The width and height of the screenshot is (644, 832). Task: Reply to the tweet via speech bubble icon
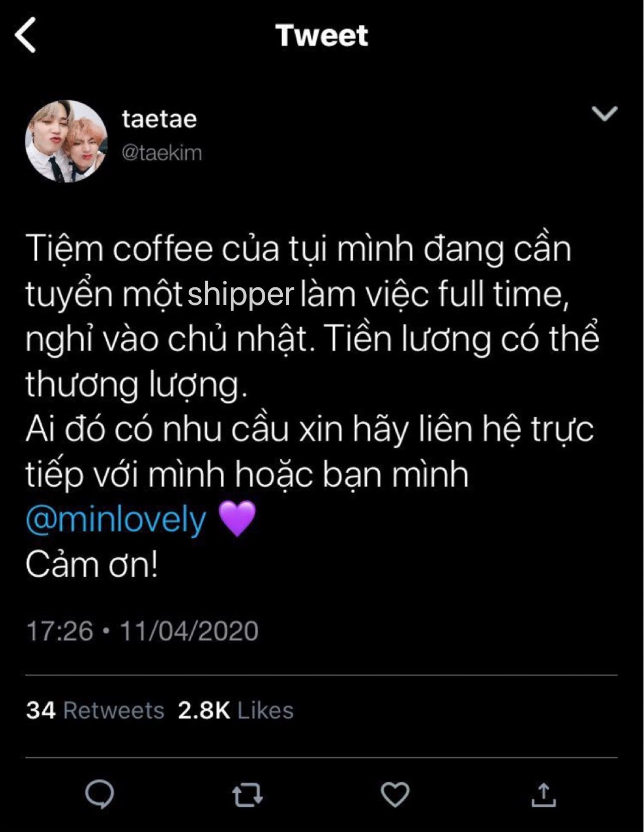(x=100, y=795)
